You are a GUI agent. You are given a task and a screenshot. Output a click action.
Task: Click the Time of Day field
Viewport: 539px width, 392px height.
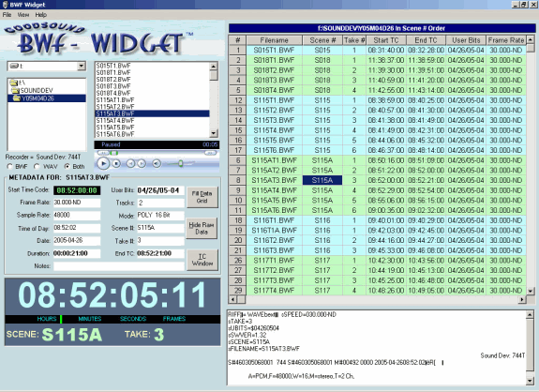[77, 228]
